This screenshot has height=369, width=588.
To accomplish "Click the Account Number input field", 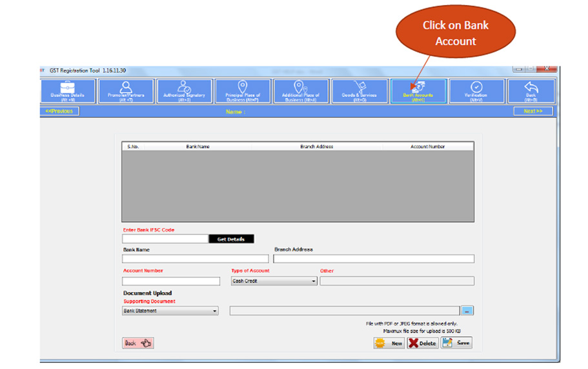I will pos(171,281).
